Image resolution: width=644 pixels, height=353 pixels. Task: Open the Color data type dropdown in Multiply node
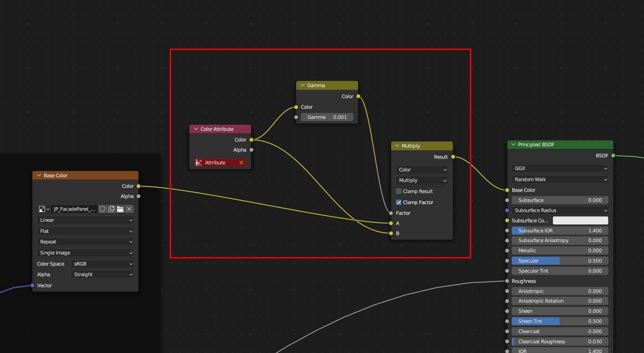[422, 170]
